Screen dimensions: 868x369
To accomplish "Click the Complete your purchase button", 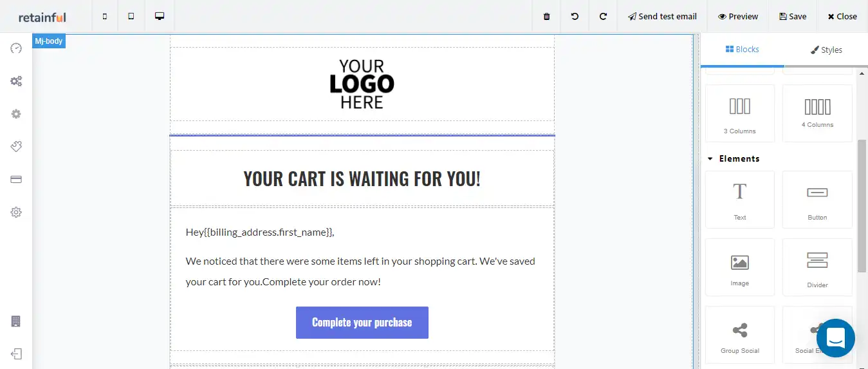I will pos(362,323).
